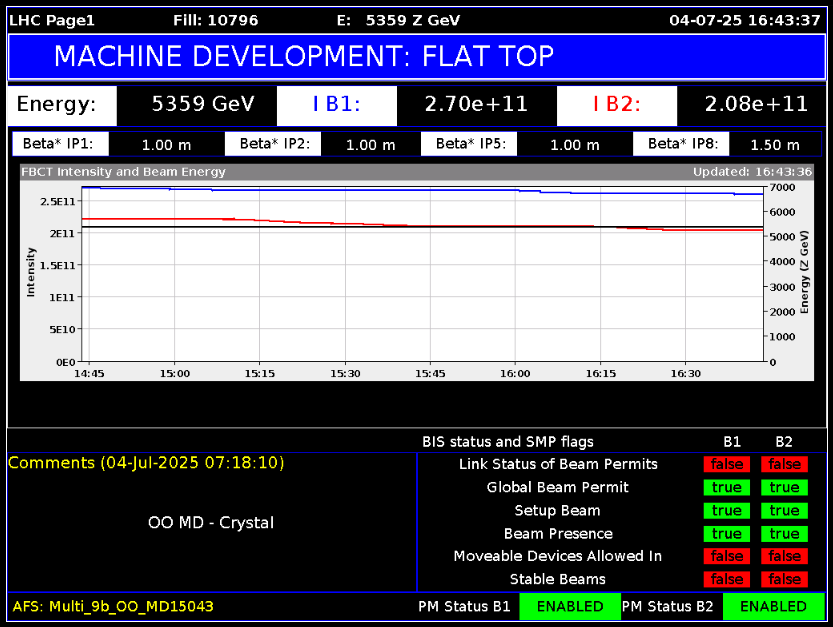Click the 7000 energy axis tick
This screenshot has width=833, height=627.
click(782, 187)
